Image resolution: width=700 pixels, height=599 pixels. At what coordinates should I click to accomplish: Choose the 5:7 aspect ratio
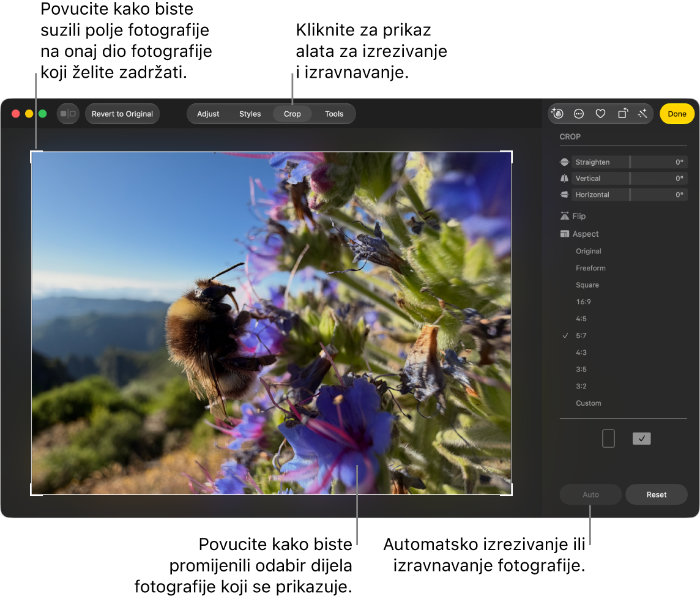[x=581, y=336]
